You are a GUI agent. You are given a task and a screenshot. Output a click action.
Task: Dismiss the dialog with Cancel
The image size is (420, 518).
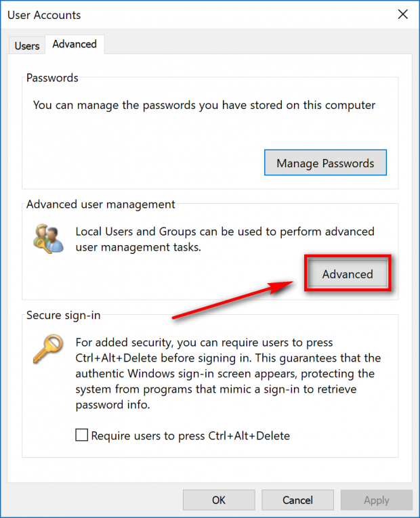(x=297, y=500)
